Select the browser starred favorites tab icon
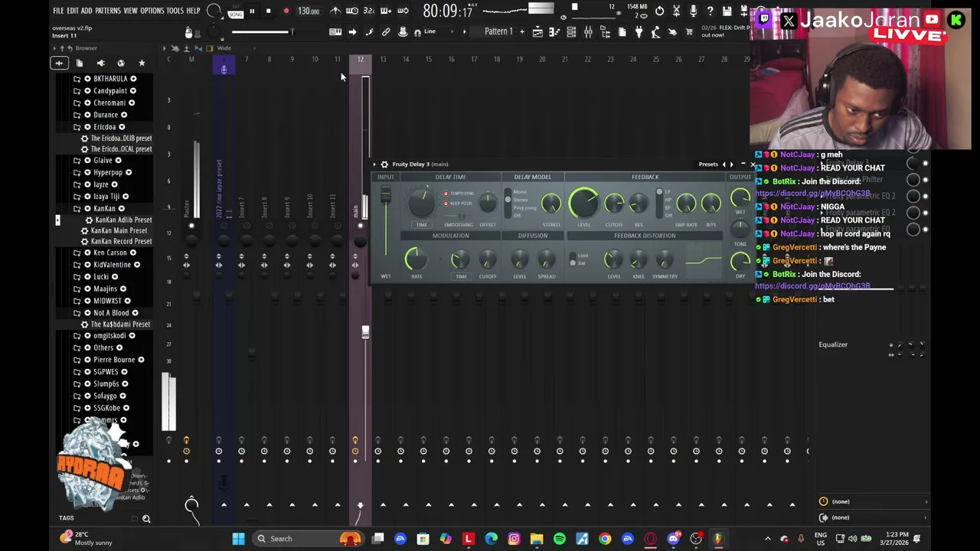Viewport: 980px width, 551px height. point(142,63)
